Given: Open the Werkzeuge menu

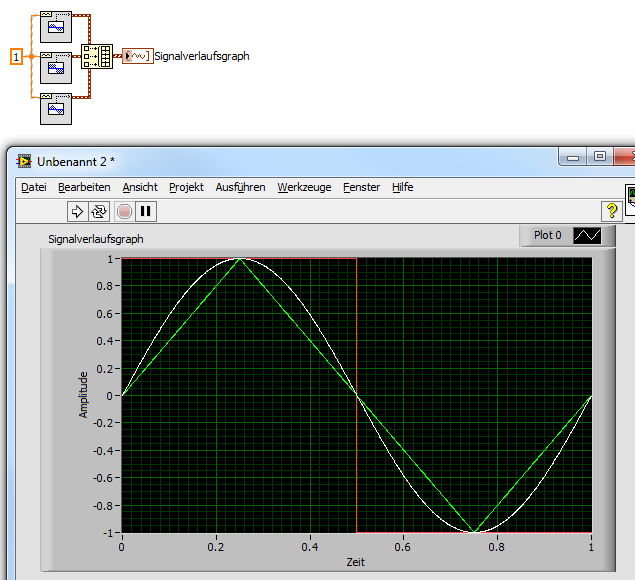Looking at the screenshot, I should pos(304,187).
